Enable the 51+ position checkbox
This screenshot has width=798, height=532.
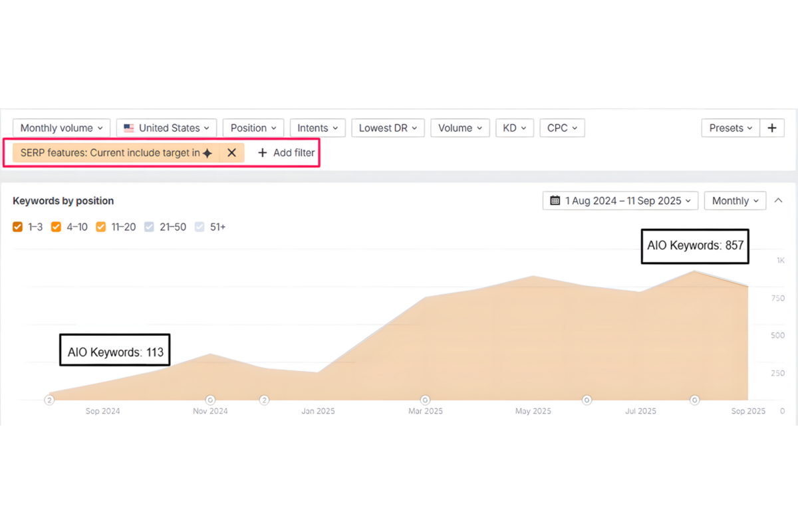click(x=199, y=227)
